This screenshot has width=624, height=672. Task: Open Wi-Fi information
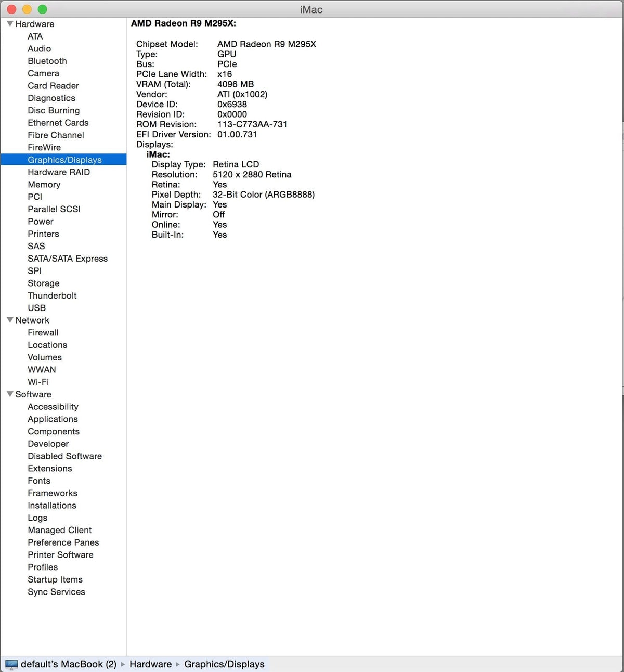coord(38,382)
